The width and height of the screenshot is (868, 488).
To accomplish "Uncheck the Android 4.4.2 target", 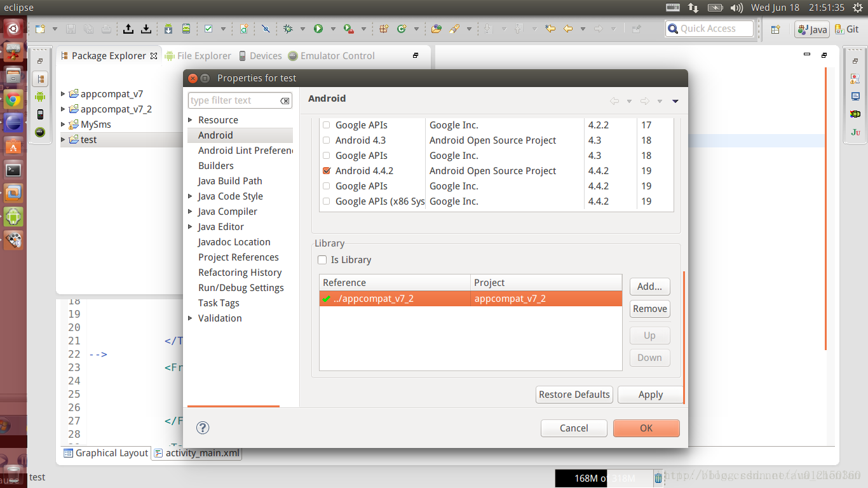I will (327, 171).
